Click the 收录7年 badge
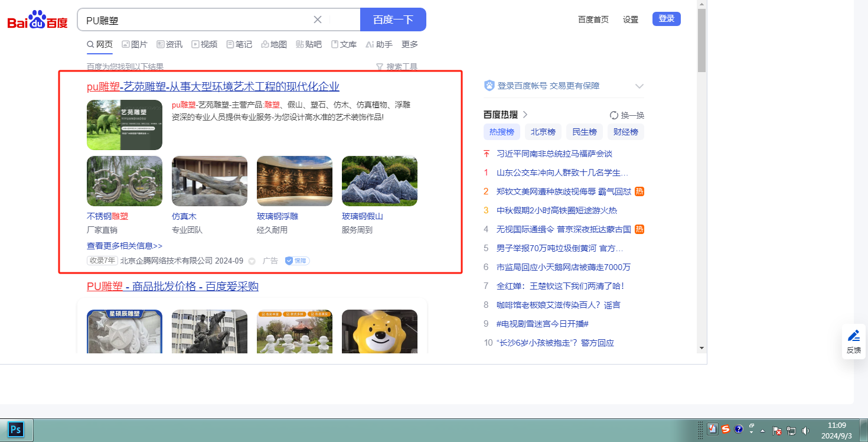The image size is (868, 442). pyautogui.click(x=102, y=261)
